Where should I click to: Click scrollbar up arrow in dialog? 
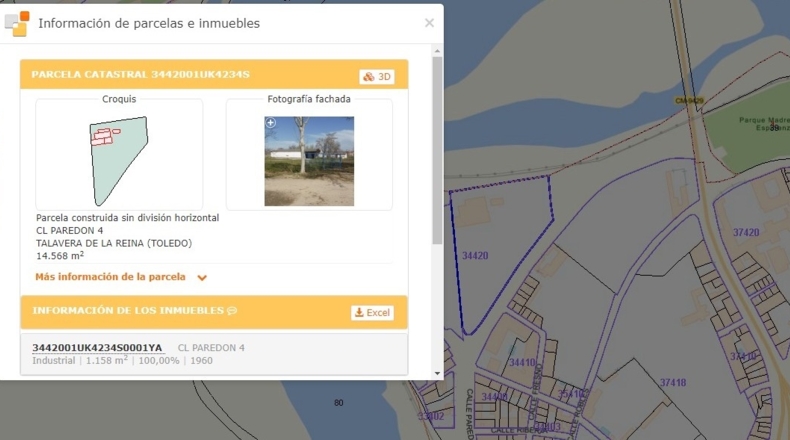pyautogui.click(x=437, y=51)
